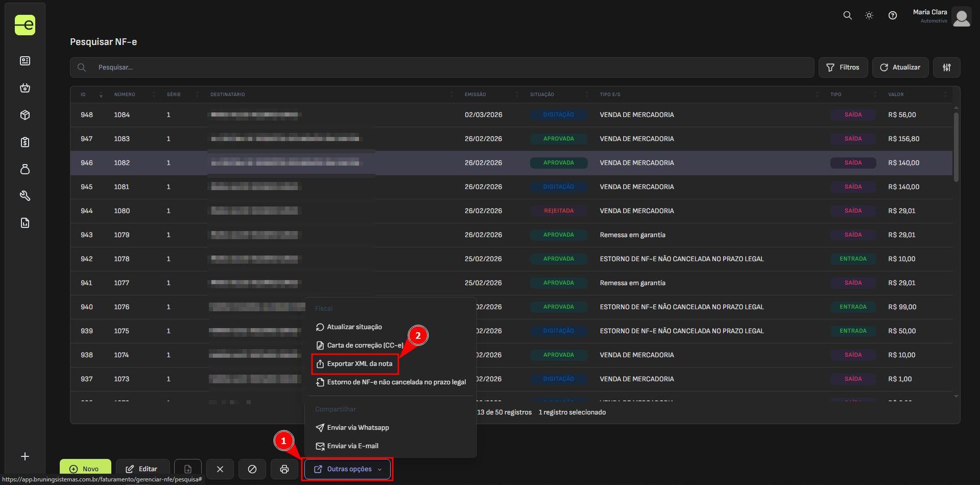Open the help question mark icon
The image size is (980, 485).
pyautogui.click(x=892, y=15)
